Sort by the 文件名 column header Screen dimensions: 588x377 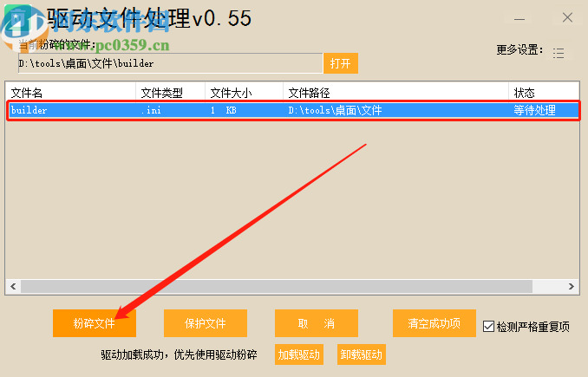coord(70,93)
